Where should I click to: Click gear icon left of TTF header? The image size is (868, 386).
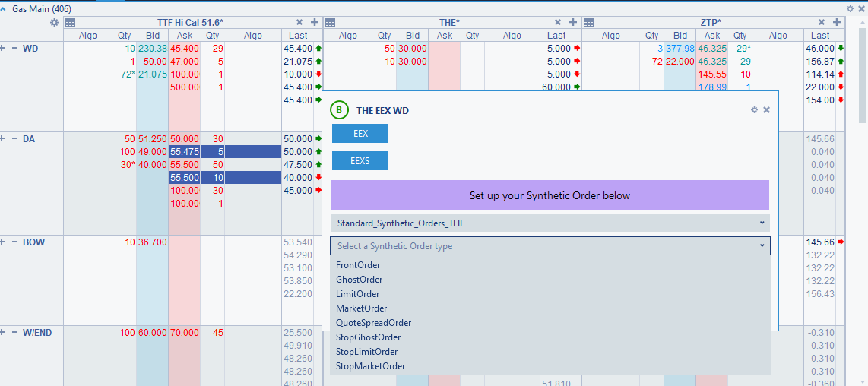click(54, 23)
